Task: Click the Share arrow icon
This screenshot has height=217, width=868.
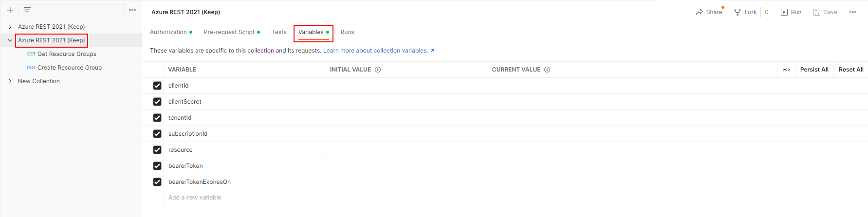Action: [700, 12]
